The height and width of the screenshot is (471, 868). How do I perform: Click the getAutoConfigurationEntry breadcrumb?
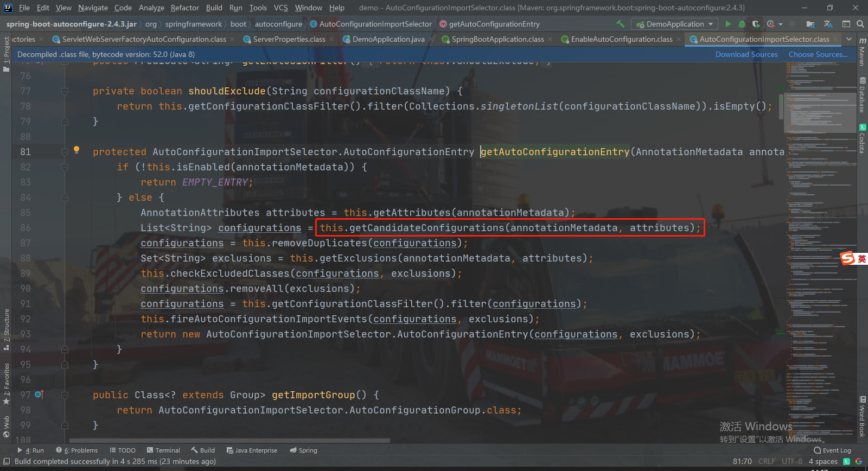click(489, 24)
